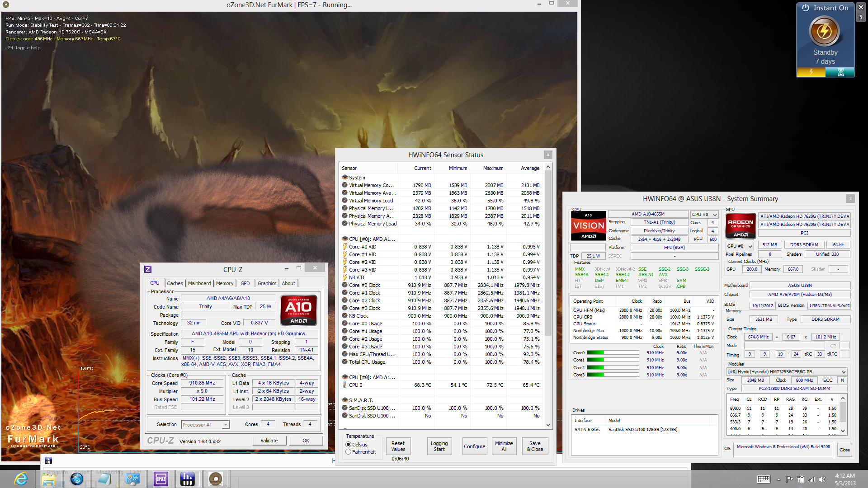
Task: Switch to the Caches tab in CPU-Z
Action: tap(175, 283)
